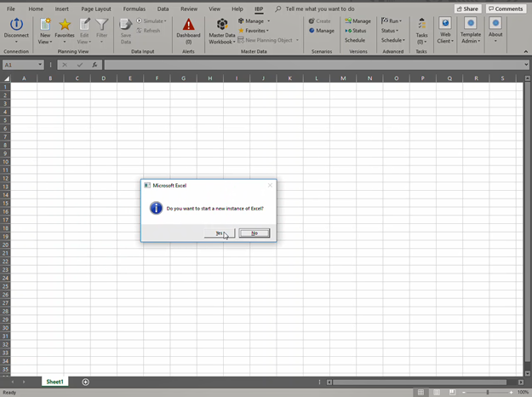Click the Disconnect connection icon
This screenshot has width=532, height=397.
[x=16, y=25]
